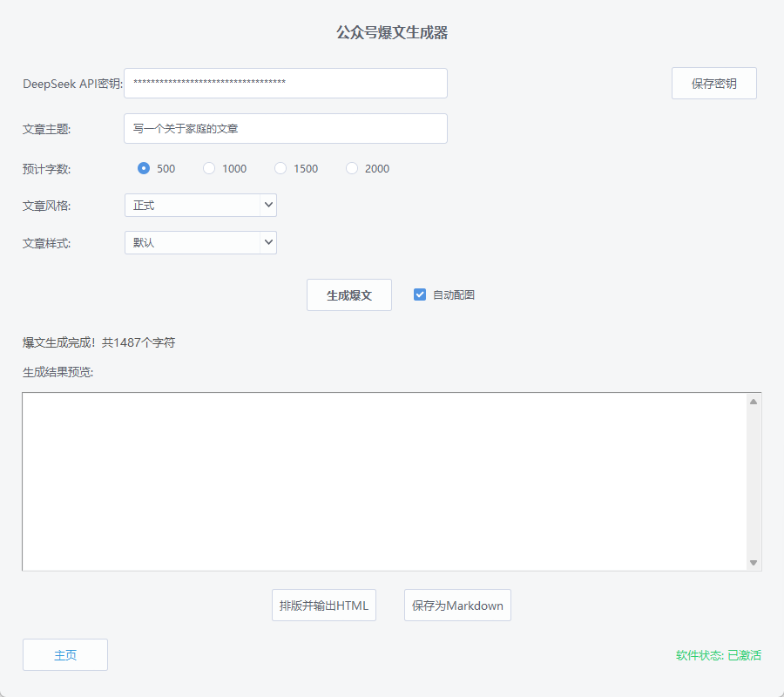
Task: Click the generation result preview area
Action: pyautogui.click(x=383, y=479)
